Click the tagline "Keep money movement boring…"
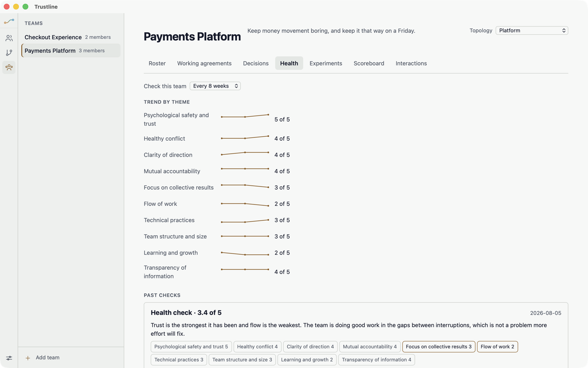Screen dimensions: 588x368 click(331, 31)
